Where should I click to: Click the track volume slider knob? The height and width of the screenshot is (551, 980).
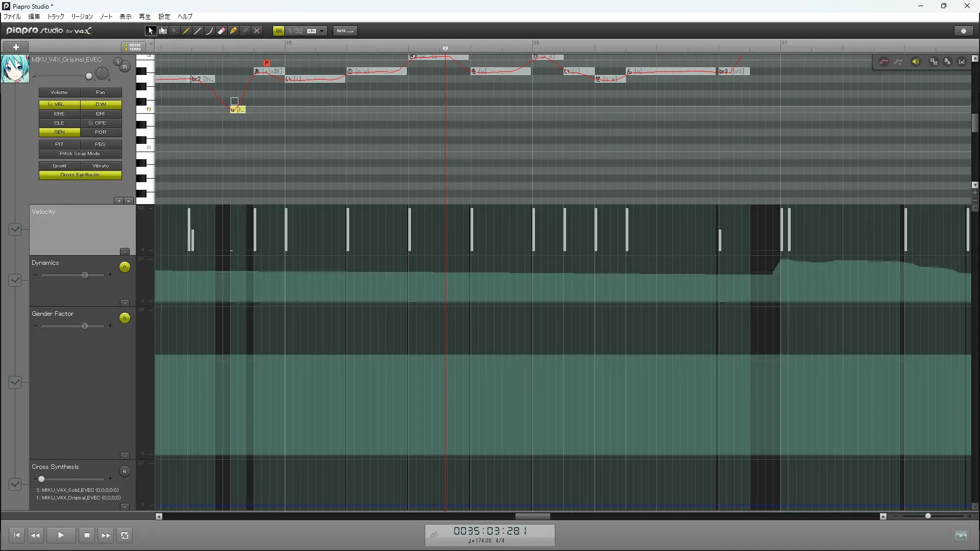click(89, 77)
